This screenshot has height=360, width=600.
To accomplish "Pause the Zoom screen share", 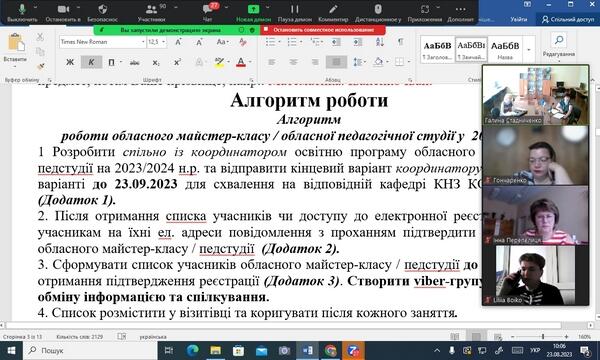I will pos(295,12).
